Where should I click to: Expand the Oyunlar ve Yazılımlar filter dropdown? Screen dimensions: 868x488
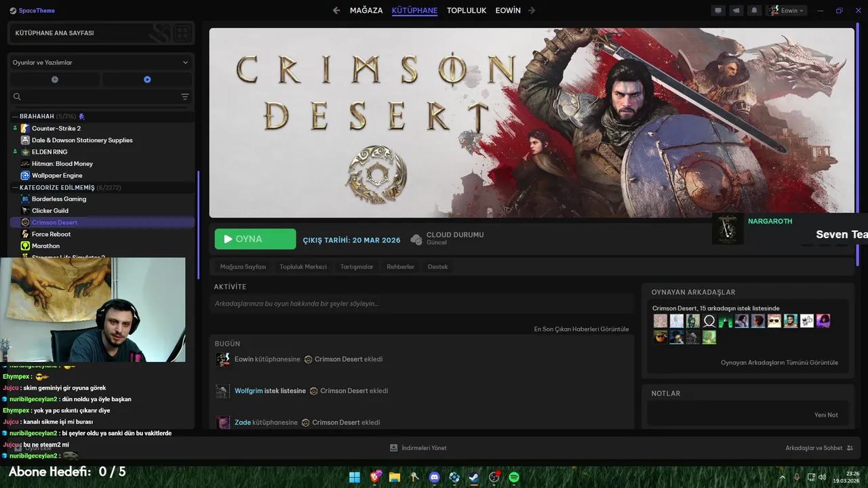tap(100, 62)
